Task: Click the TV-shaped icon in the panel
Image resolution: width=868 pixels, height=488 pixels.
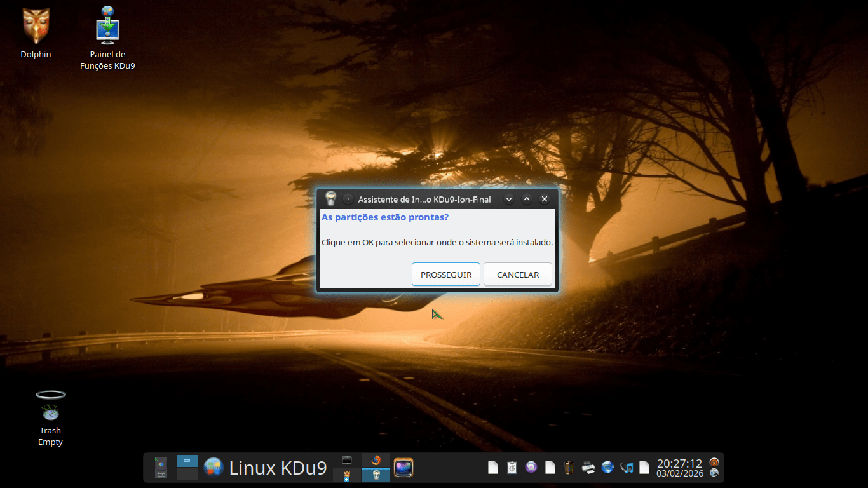Action: pos(403,468)
